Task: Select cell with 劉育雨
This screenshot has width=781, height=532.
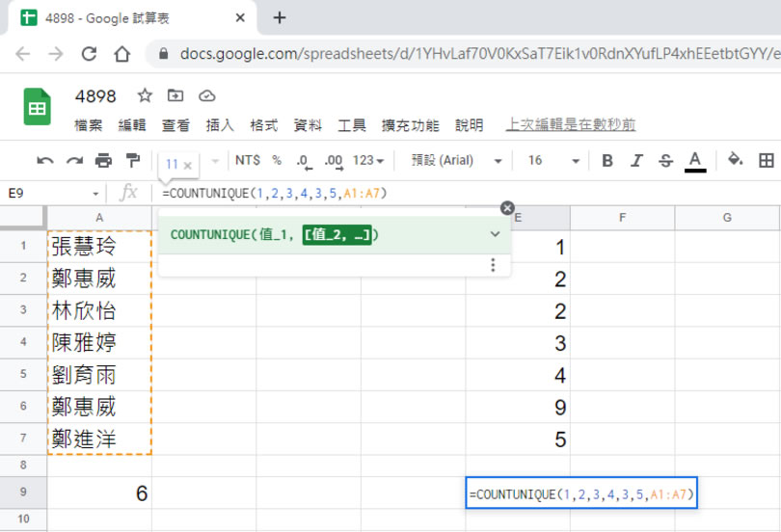Action: [99, 375]
